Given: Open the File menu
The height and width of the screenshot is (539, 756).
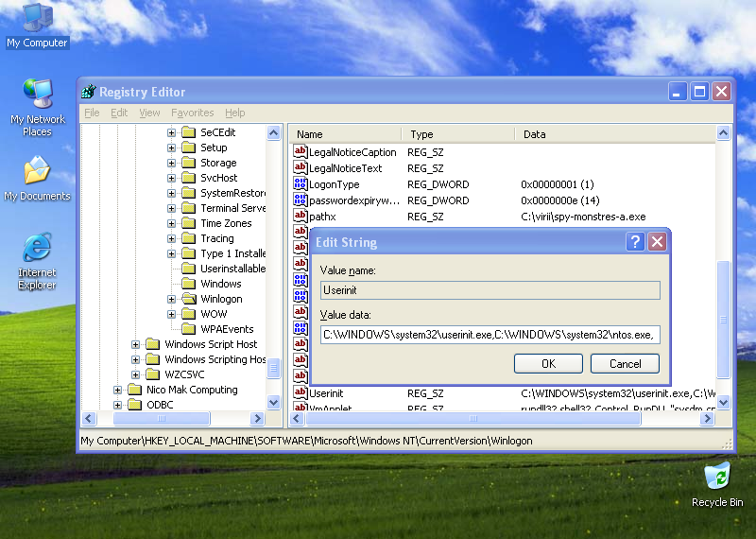Looking at the screenshot, I should (92, 113).
